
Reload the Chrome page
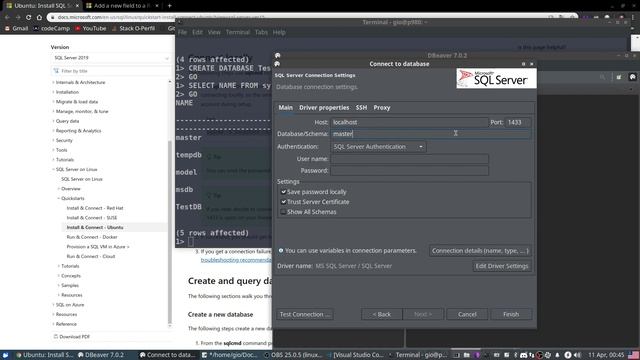point(28,17)
